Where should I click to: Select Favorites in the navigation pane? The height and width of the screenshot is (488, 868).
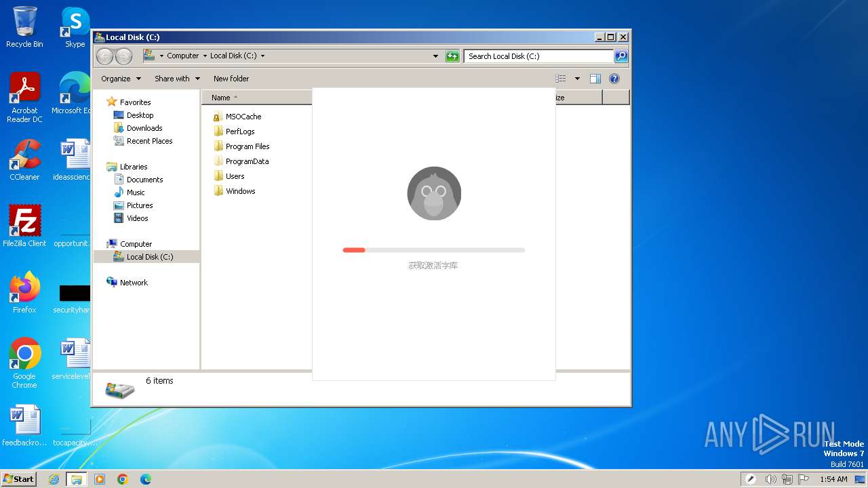pos(129,102)
